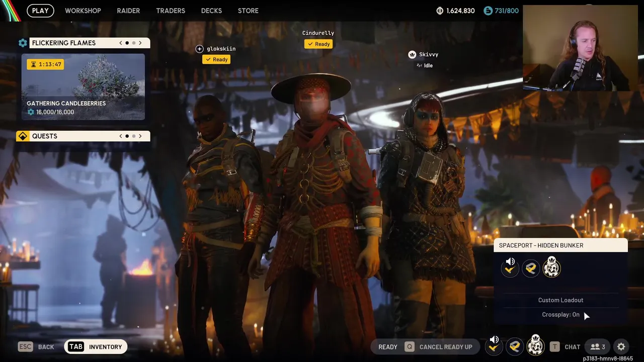Click Cancel Ready Up button
This screenshot has height=362, width=644.
(438, 347)
